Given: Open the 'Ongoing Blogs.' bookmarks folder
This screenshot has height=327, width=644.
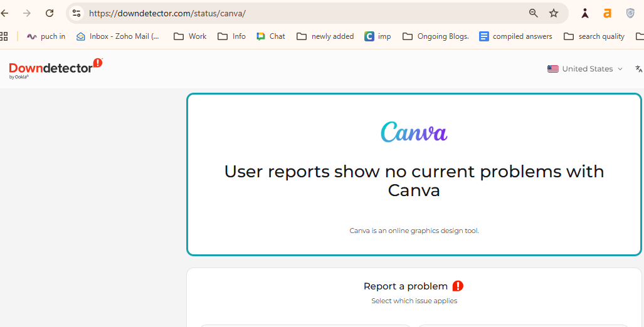Looking at the screenshot, I should [436, 36].
